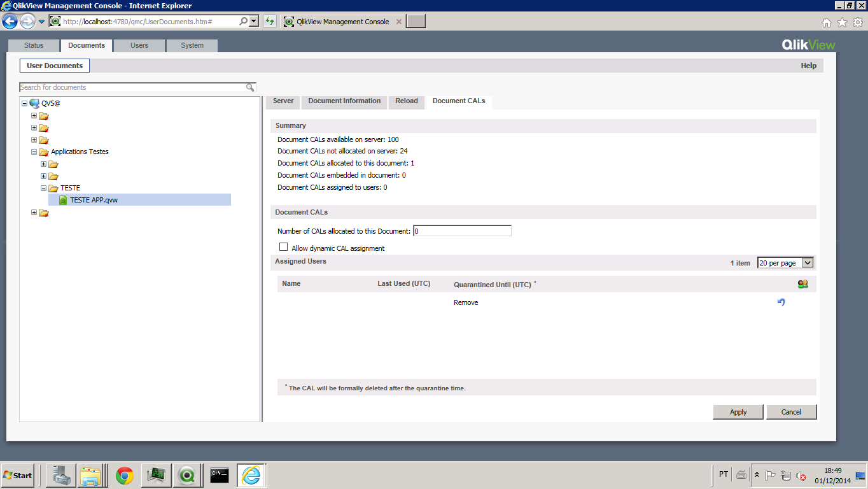868x489 pixels.
Task: Switch to the System tab
Action: tap(192, 46)
